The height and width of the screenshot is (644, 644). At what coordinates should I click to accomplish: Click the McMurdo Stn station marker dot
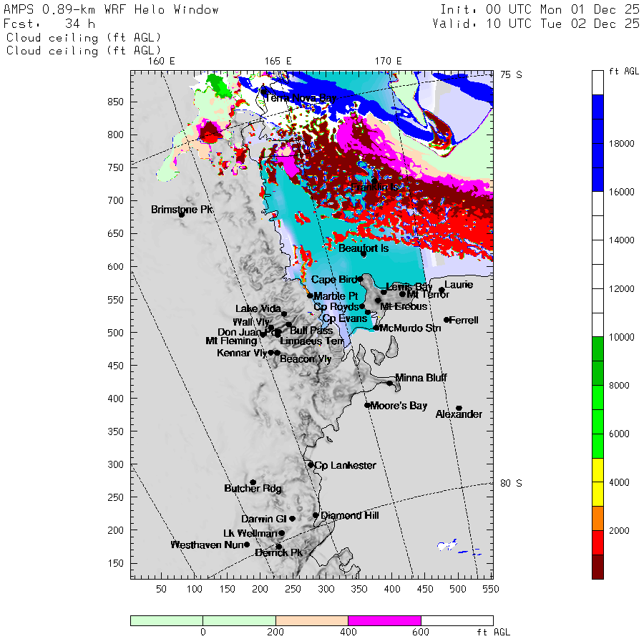pyautogui.click(x=376, y=328)
